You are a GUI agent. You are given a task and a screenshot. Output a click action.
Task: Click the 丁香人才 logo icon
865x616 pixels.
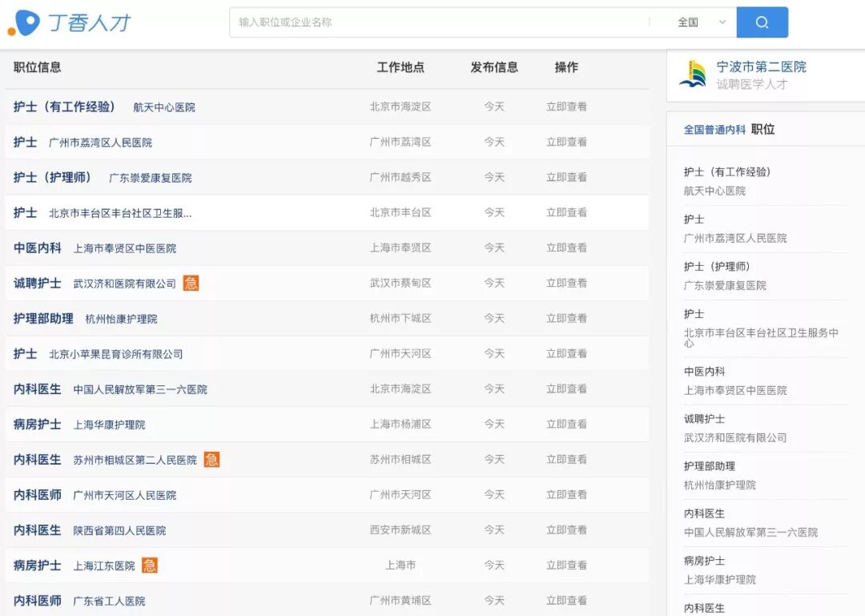tap(24, 22)
